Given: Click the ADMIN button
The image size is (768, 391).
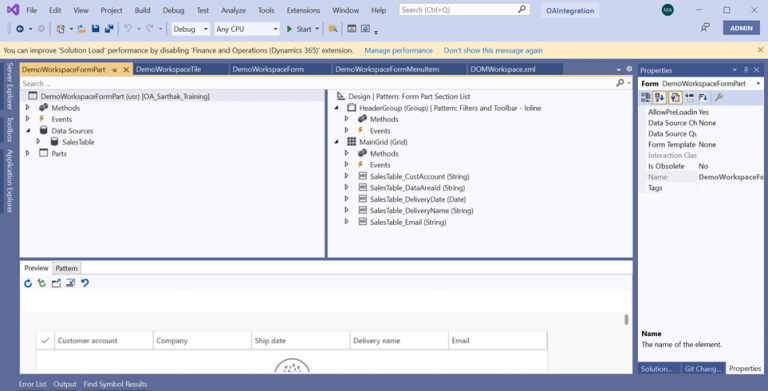Looking at the screenshot, I should click(741, 28).
